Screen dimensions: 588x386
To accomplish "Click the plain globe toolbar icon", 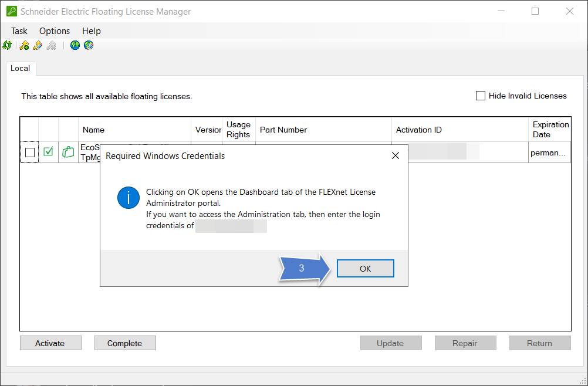I will coord(75,46).
